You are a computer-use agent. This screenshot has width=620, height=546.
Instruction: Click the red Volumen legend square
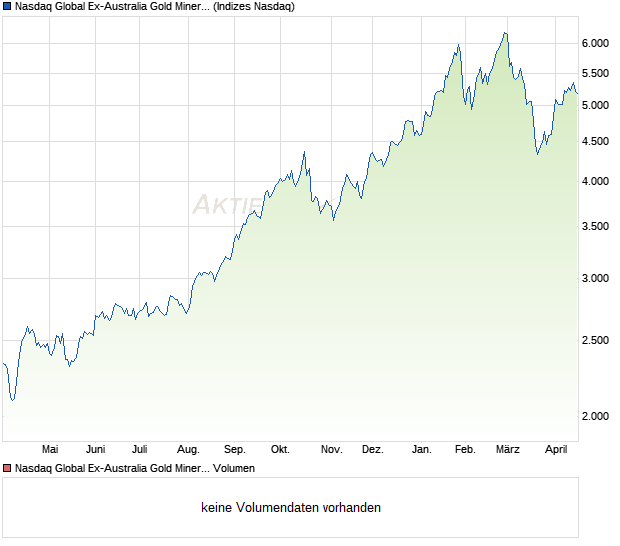tap(7, 468)
